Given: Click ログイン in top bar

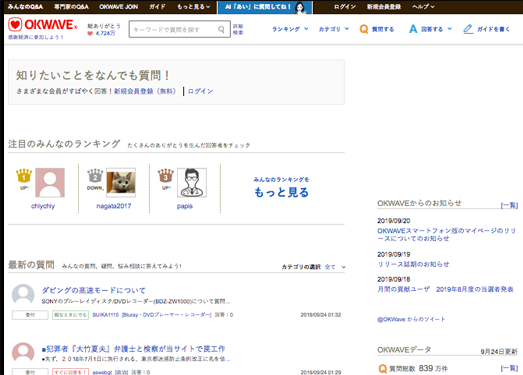Looking at the screenshot, I should point(345,7).
